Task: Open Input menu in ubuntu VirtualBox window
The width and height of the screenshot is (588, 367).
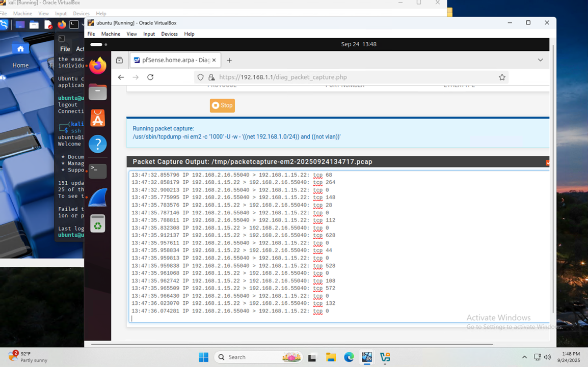Action: pos(149,34)
